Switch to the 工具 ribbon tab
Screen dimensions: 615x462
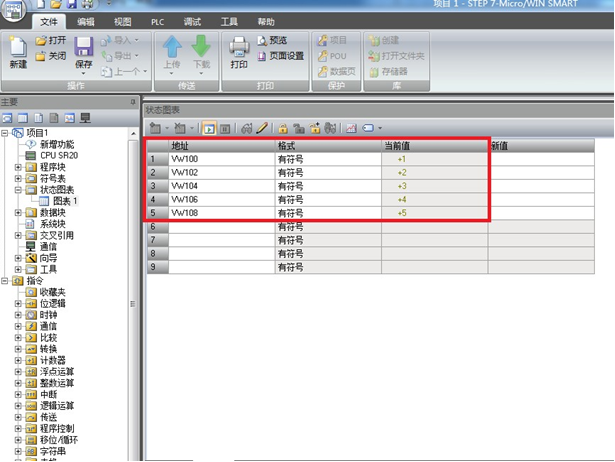[x=229, y=22]
